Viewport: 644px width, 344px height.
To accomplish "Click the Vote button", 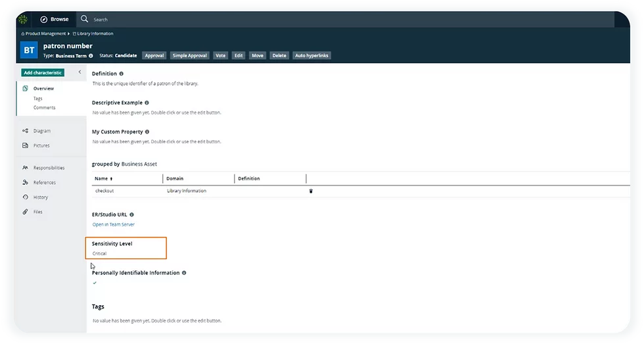I will [x=221, y=55].
